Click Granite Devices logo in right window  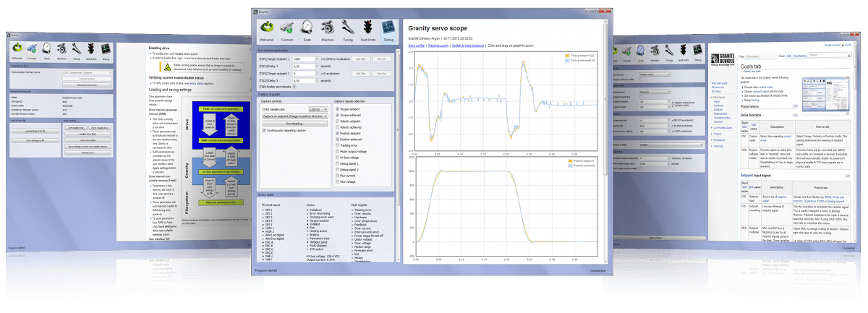tap(722, 58)
